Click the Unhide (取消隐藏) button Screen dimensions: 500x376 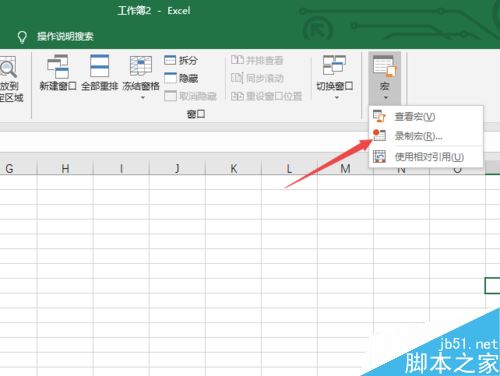point(190,96)
